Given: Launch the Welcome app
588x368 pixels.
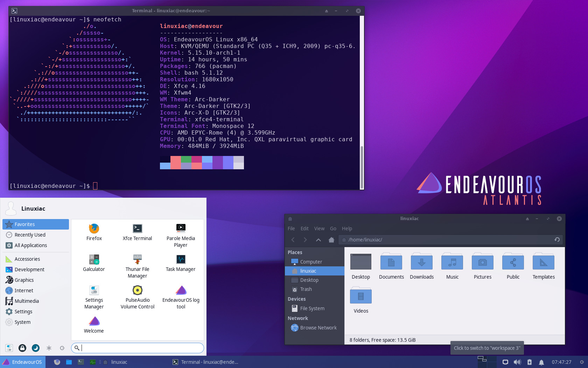Looking at the screenshot, I should [x=94, y=325].
